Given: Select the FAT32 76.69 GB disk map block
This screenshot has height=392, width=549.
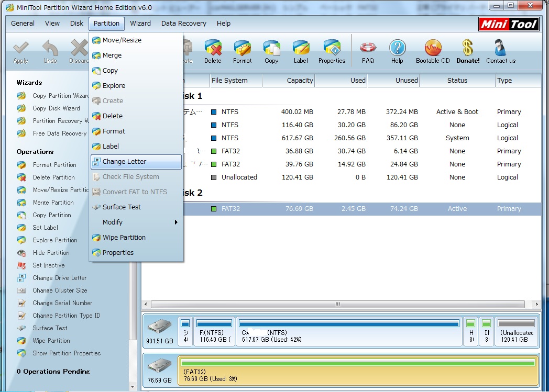Looking at the screenshot, I should pyautogui.click(x=358, y=371).
